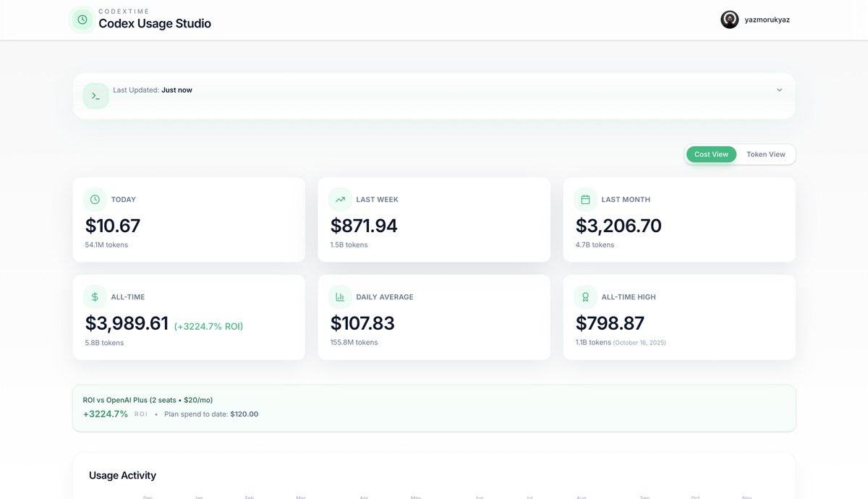Click the TODAY card label
The width and height of the screenshot is (868, 499).
[124, 200]
